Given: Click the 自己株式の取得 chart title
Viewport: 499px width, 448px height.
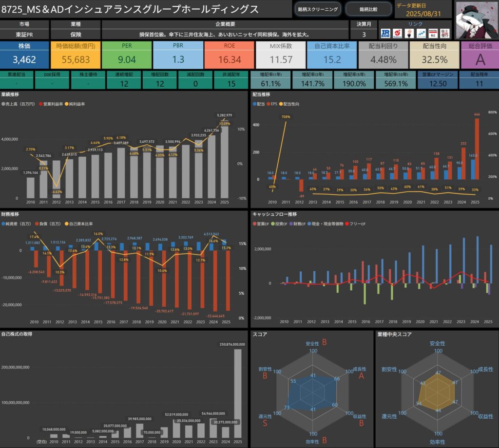Looking at the screenshot, I should coord(17,334).
